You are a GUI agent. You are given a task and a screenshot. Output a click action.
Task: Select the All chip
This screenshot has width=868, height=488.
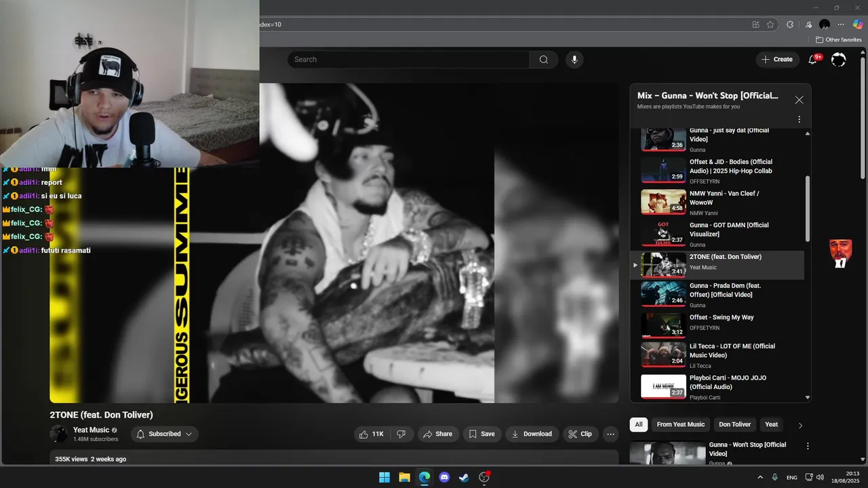click(638, 424)
